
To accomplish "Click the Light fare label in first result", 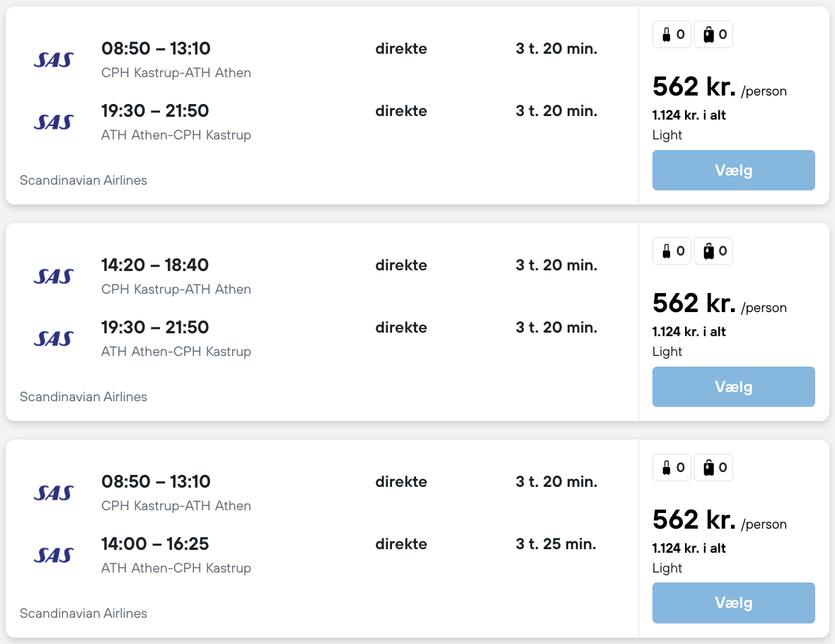I will point(667,135).
